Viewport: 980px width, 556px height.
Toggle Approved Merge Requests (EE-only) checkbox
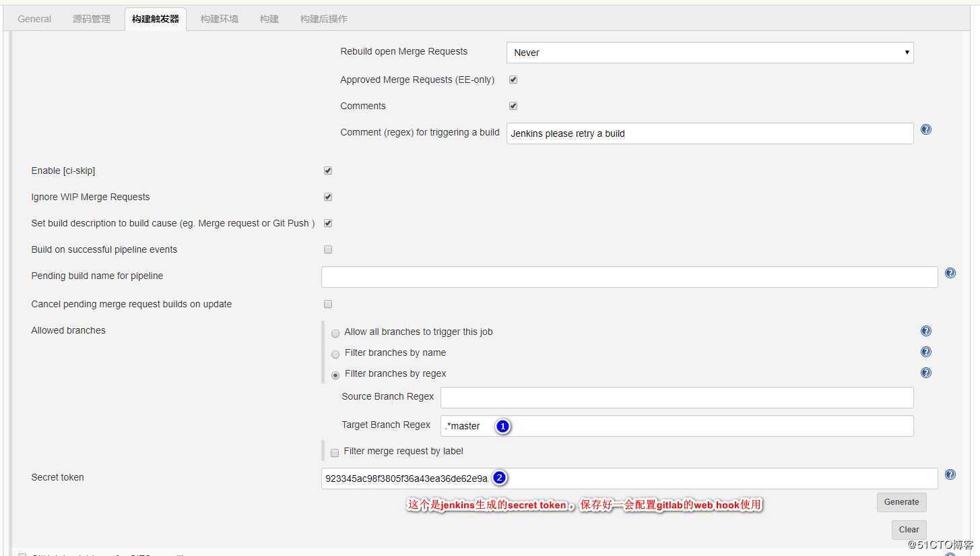click(x=513, y=80)
